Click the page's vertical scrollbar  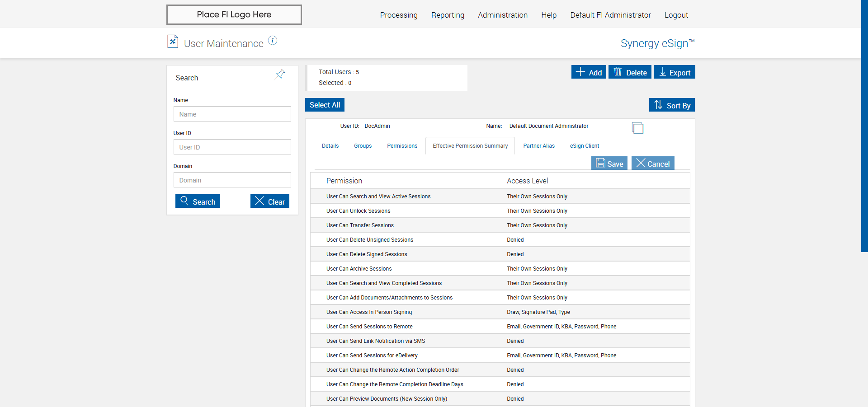tap(864, 126)
